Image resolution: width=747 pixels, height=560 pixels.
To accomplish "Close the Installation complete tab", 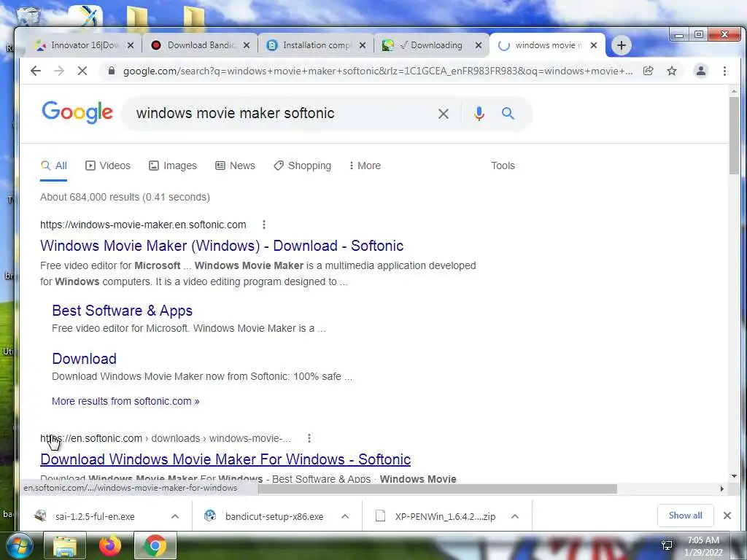I will (x=363, y=45).
